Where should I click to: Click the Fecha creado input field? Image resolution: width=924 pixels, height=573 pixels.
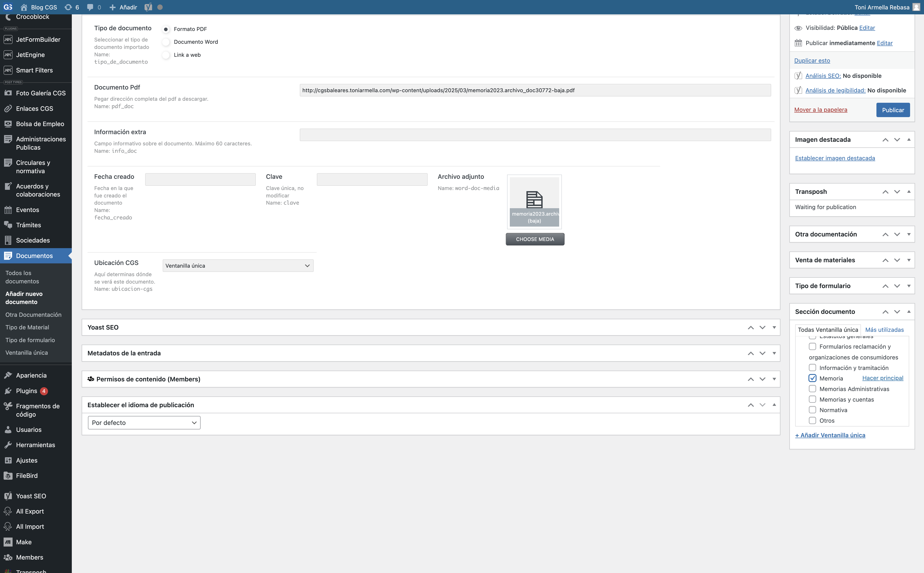(201, 179)
